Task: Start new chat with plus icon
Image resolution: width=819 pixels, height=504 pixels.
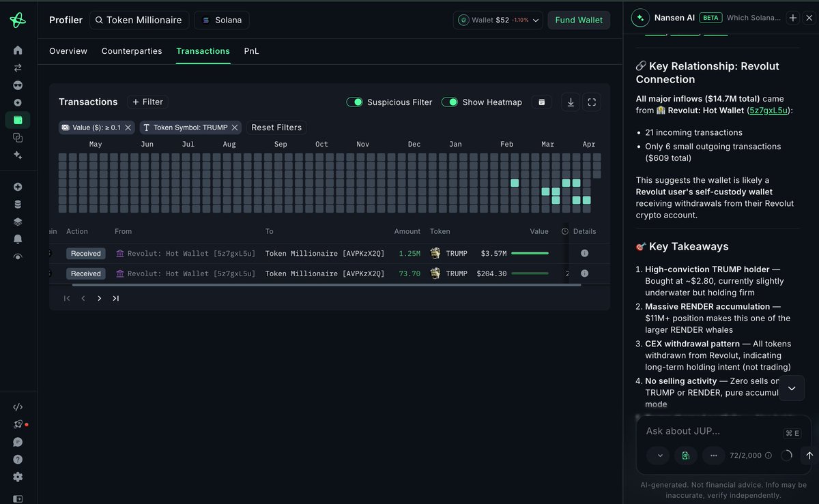Action: point(792,18)
